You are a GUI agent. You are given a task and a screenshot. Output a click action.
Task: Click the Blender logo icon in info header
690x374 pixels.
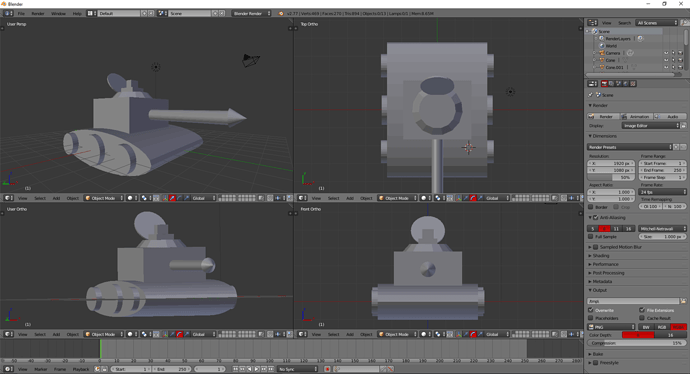click(x=281, y=14)
